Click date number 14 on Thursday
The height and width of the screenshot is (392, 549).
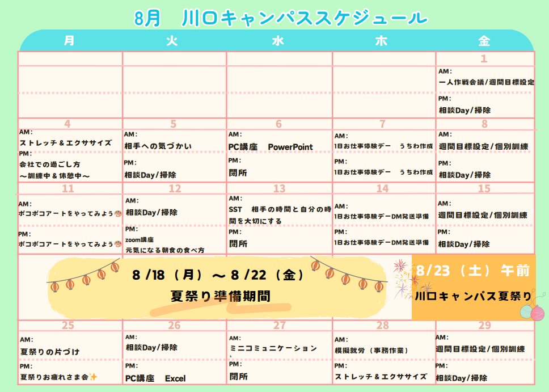click(x=383, y=189)
